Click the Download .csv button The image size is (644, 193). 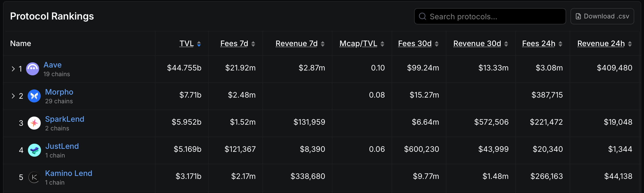pyautogui.click(x=602, y=16)
